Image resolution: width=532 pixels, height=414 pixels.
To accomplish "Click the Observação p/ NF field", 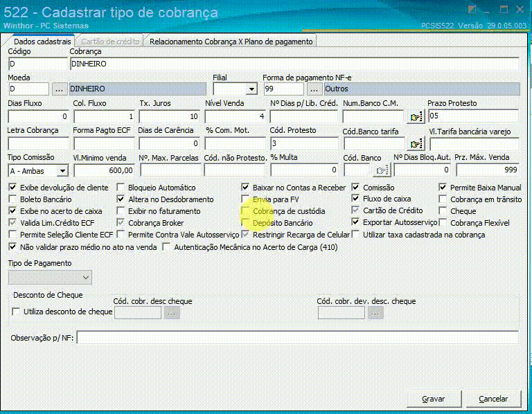I will click(x=298, y=337).
